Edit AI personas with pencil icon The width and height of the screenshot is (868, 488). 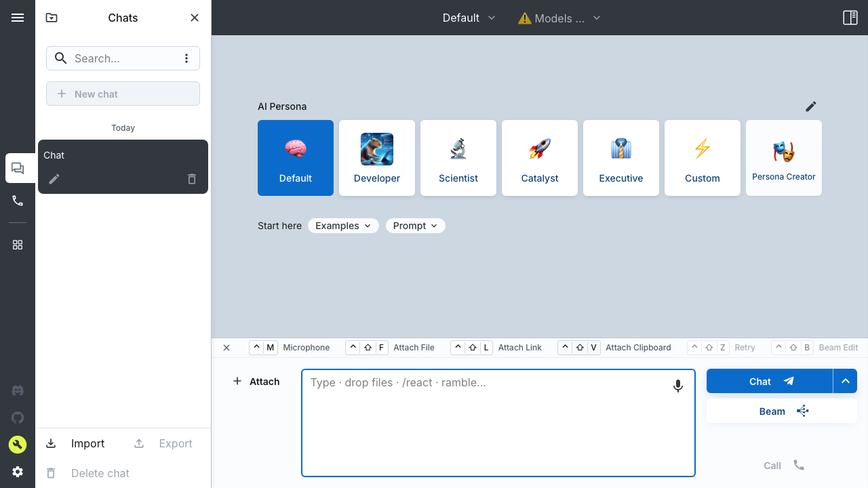(811, 106)
